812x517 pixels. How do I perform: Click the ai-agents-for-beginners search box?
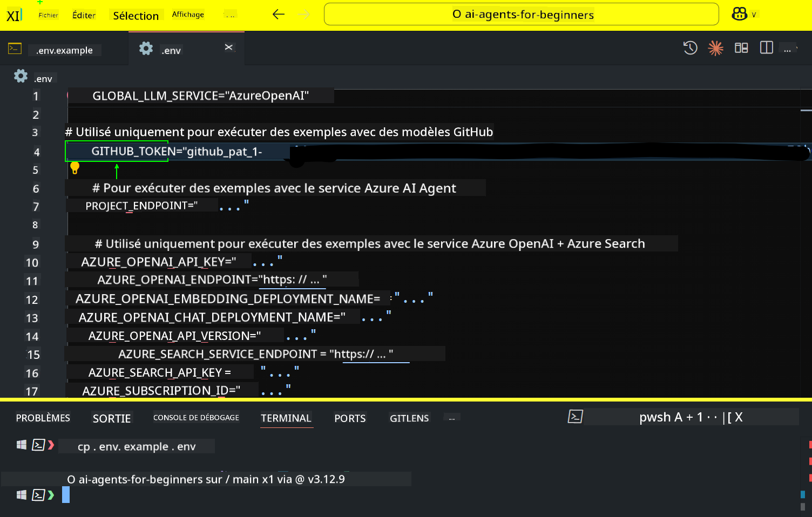(521, 14)
